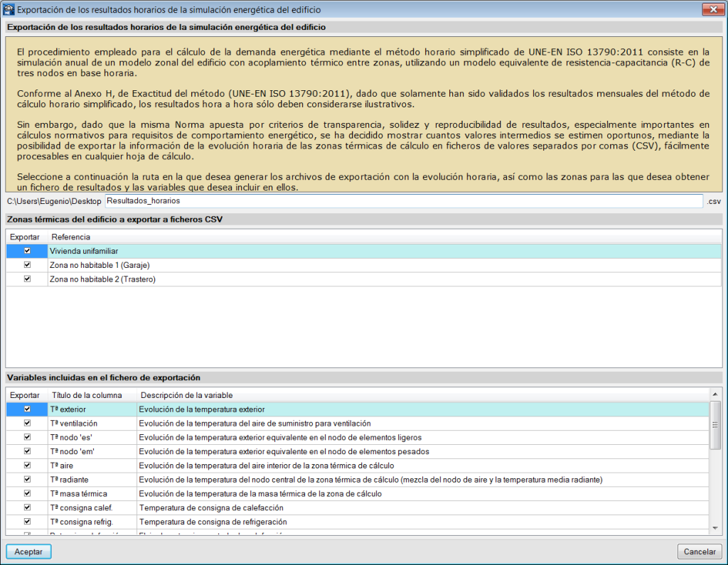The image size is (728, 565).
Task: Click the Descripción de la variable header
Action: tap(423, 395)
